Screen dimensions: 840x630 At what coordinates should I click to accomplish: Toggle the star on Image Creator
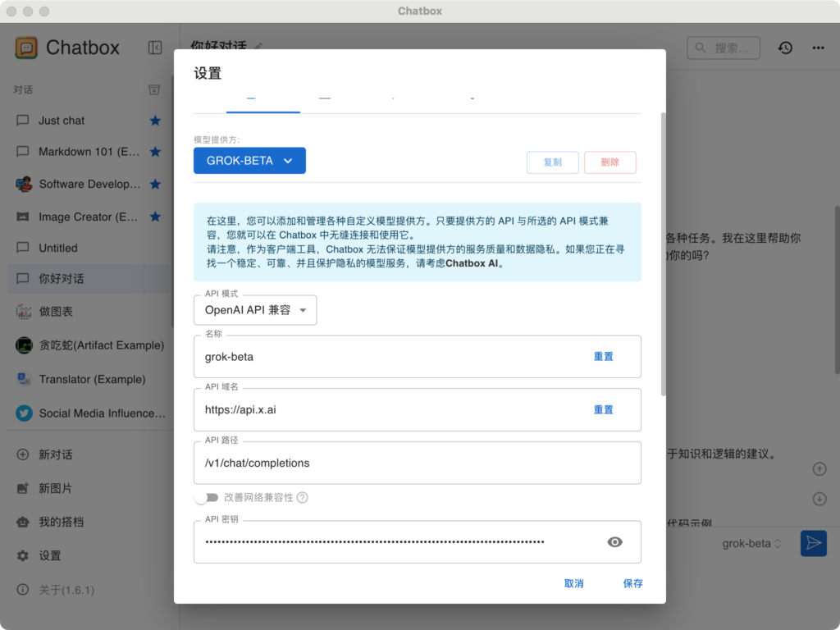(x=155, y=217)
